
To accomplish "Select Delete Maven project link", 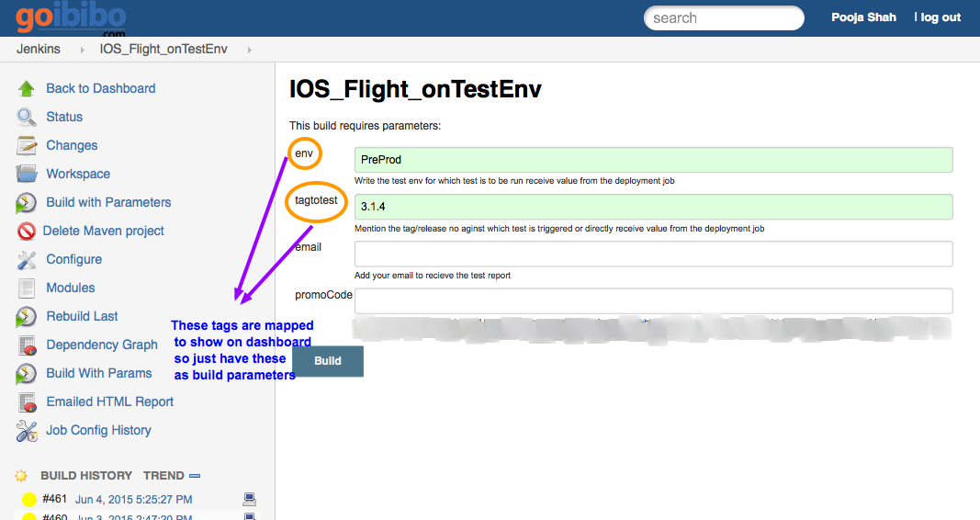I will (x=103, y=231).
